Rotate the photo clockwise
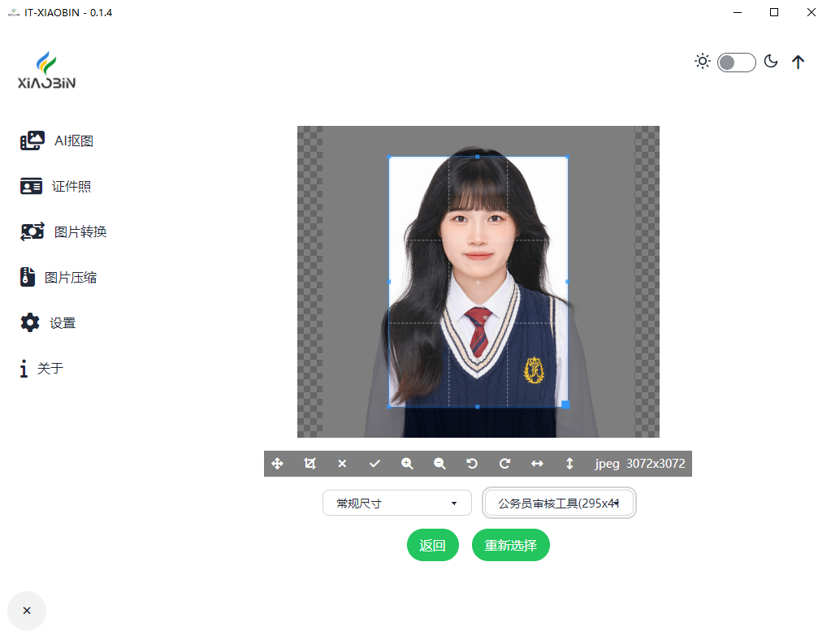The image size is (831, 644). [x=504, y=464]
